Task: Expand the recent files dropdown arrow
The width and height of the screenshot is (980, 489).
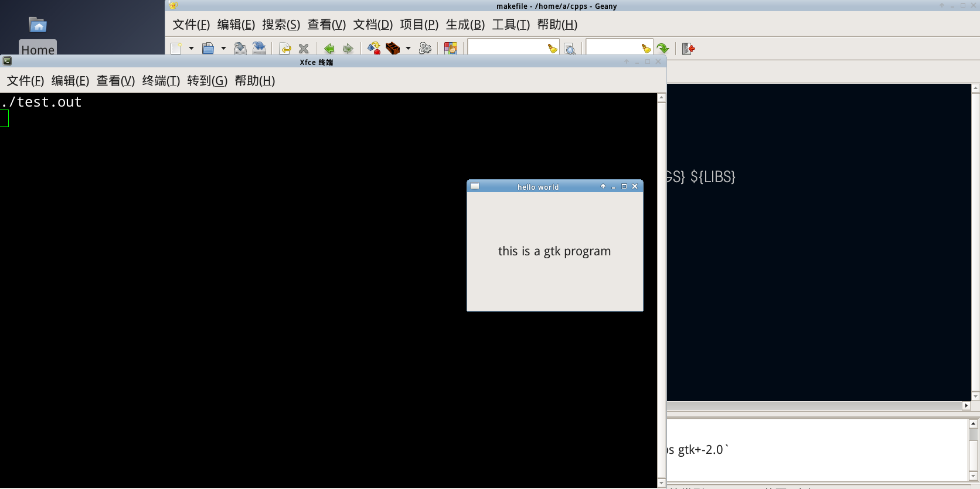Action: pos(223,49)
